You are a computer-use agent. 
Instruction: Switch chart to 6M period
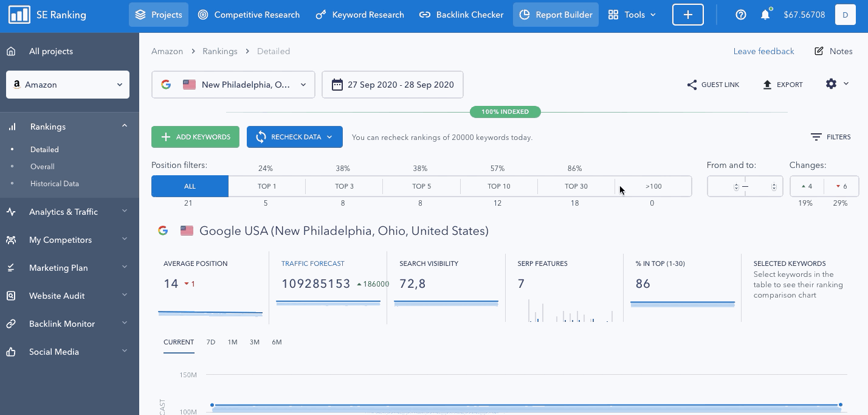277,342
